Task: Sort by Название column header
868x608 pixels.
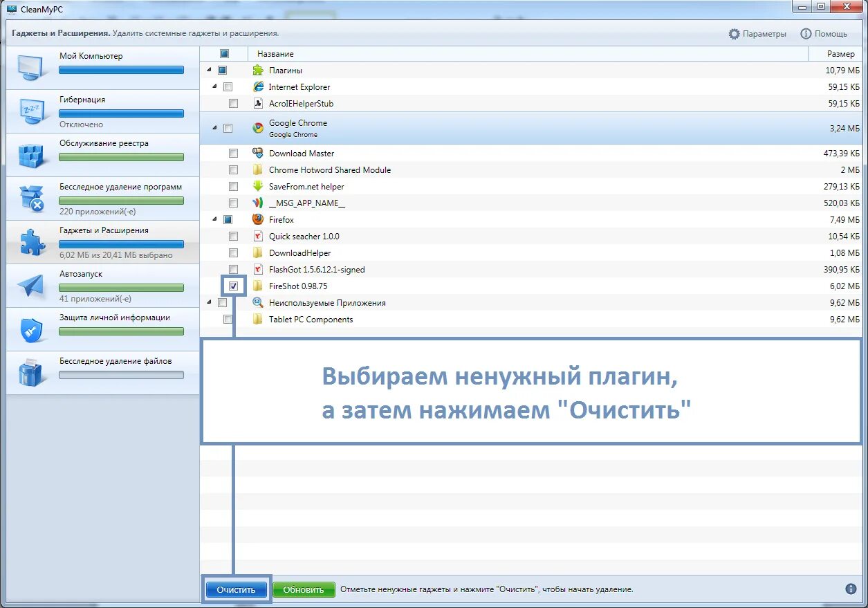Action: pos(528,53)
